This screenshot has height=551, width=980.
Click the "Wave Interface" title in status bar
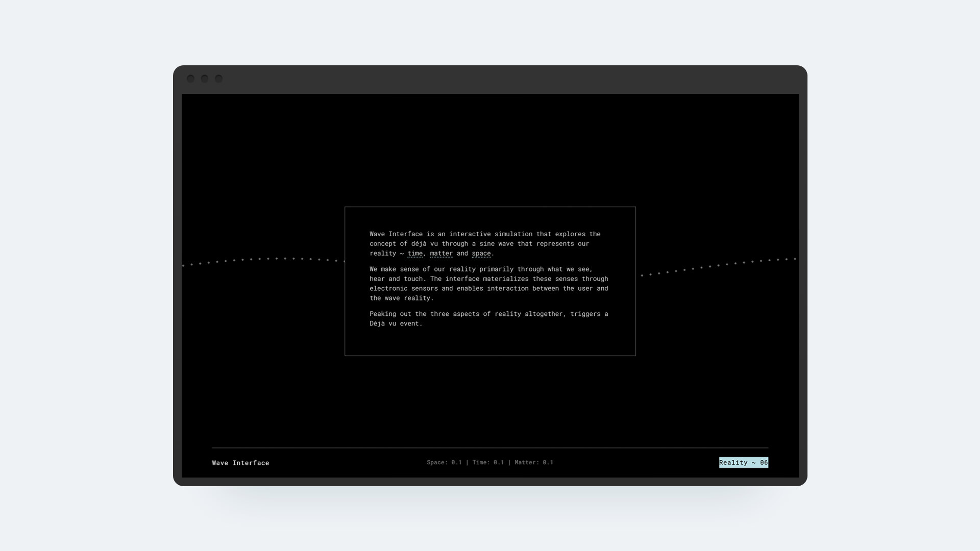tap(241, 463)
